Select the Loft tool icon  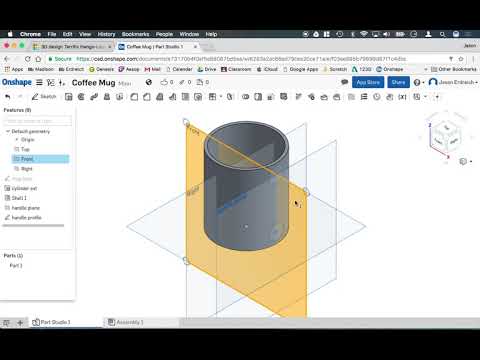[x=107, y=97]
